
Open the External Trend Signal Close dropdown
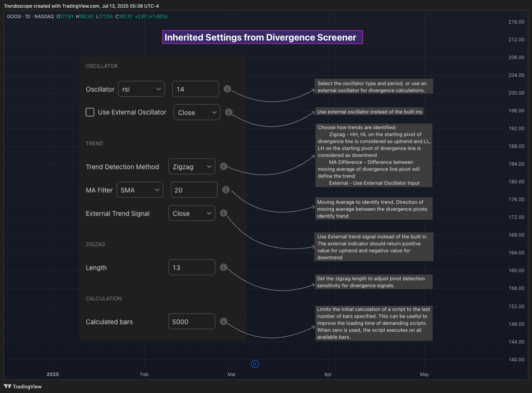point(192,213)
